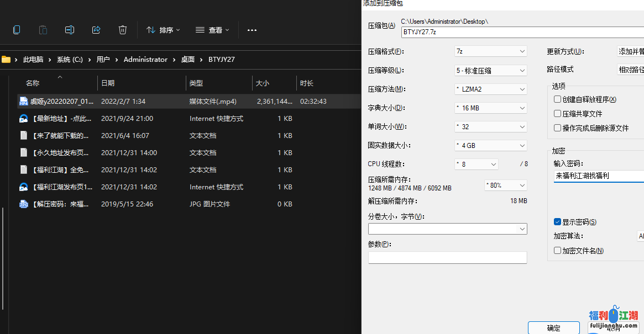The width and height of the screenshot is (644, 334).
Task: Enable 加密文件名 checkbox
Action: [x=558, y=251]
